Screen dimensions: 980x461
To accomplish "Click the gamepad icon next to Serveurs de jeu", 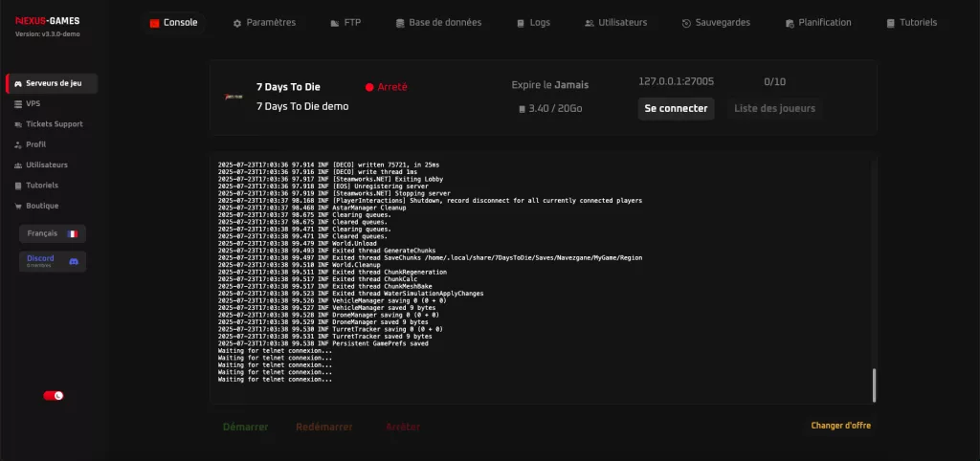I will (18, 84).
